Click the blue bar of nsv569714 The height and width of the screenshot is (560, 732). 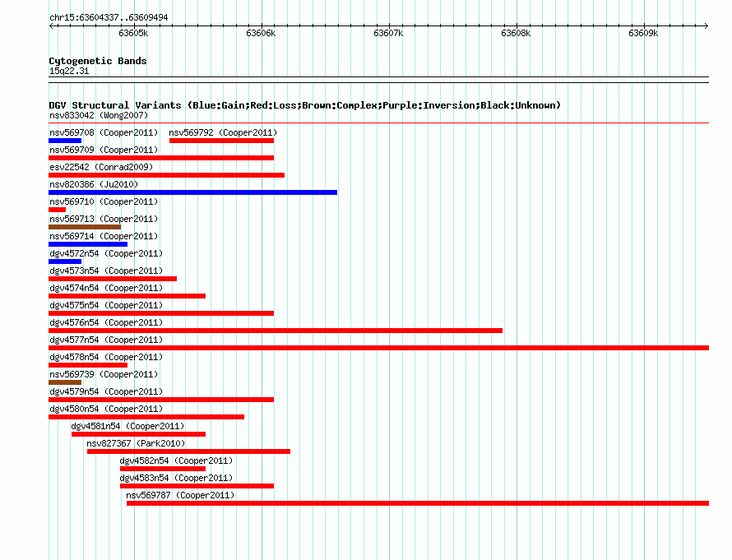88,244
